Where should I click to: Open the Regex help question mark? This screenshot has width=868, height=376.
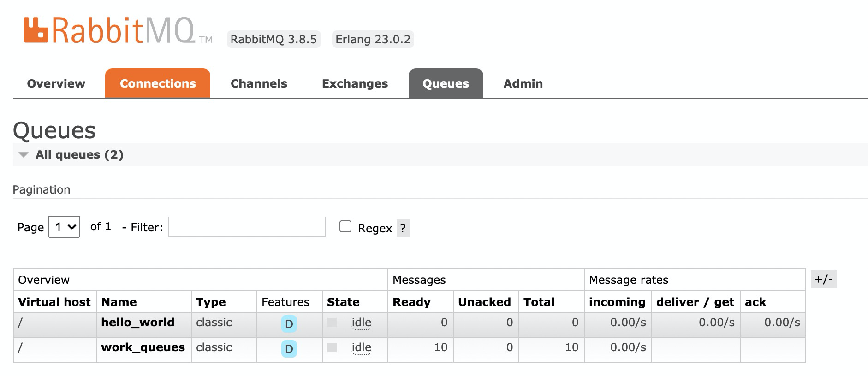coord(403,228)
